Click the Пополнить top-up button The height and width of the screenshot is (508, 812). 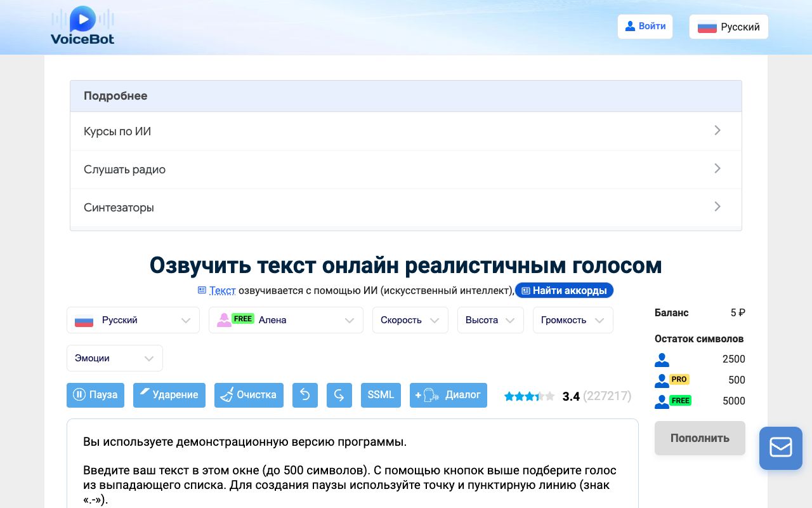pos(700,438)
